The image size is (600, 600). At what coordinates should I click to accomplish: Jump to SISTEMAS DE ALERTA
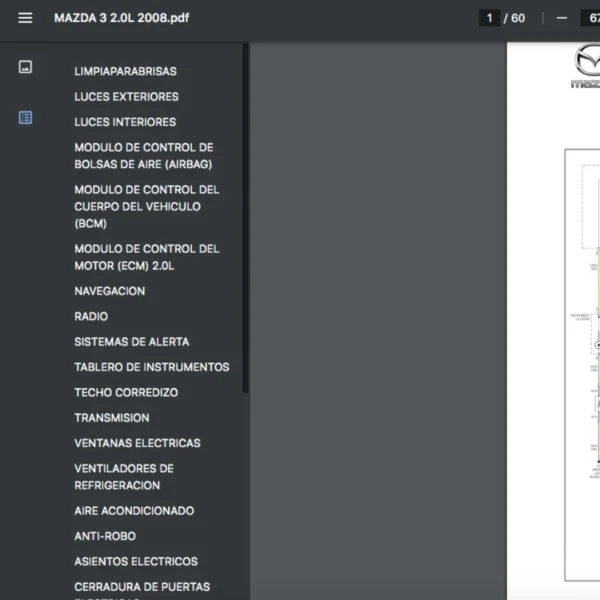click(132, 341)
